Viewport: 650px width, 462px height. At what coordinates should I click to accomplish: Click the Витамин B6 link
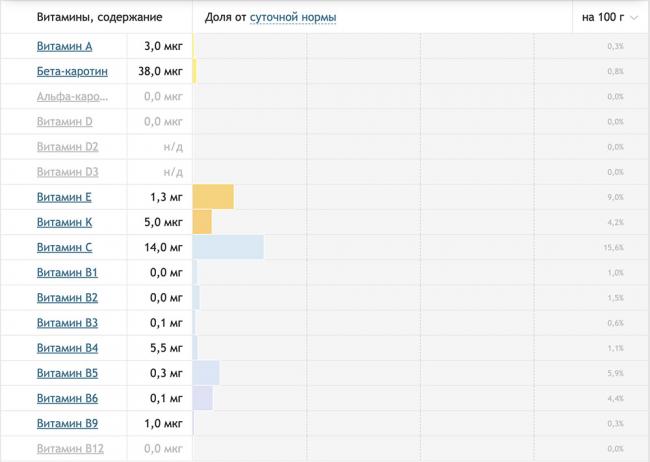67,398
